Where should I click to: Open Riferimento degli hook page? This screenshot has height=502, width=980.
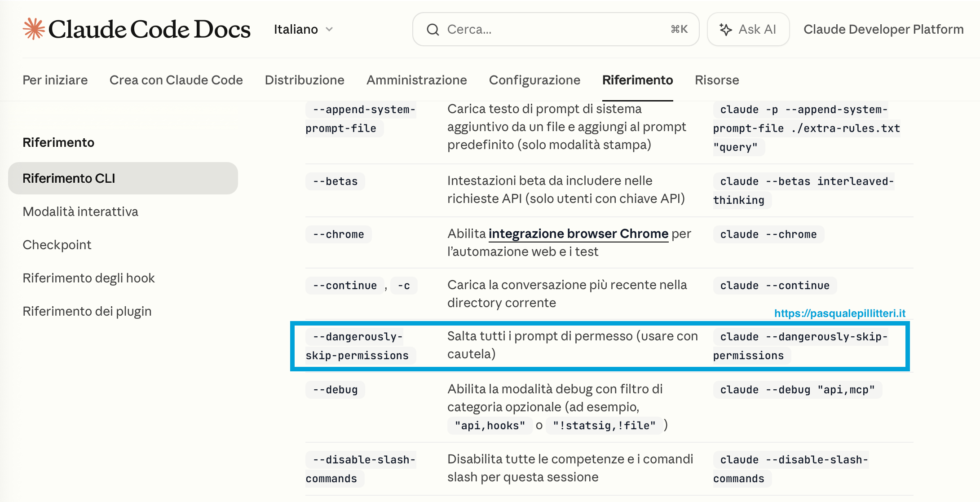pyautogui.click(x=89, y=278)
